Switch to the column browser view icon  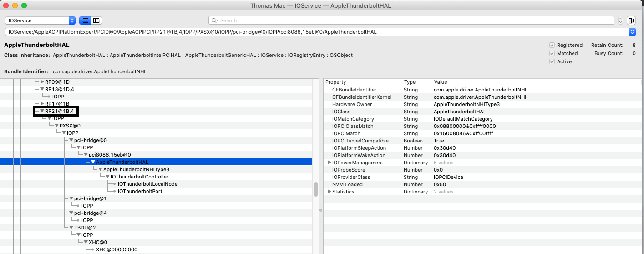pos(96,20)
